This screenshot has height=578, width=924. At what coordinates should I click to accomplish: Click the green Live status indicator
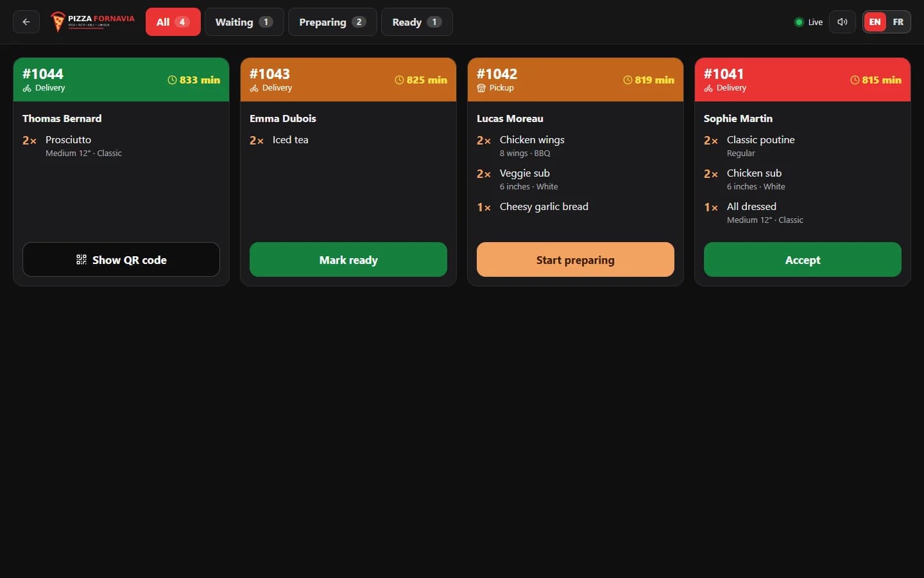[x=799, y=22]
